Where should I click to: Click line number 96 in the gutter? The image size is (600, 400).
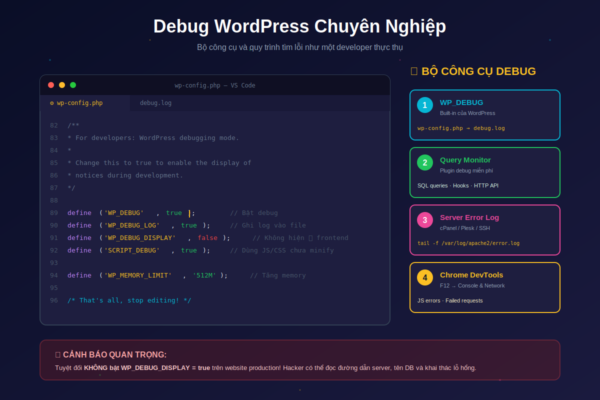tap(54, 300)
